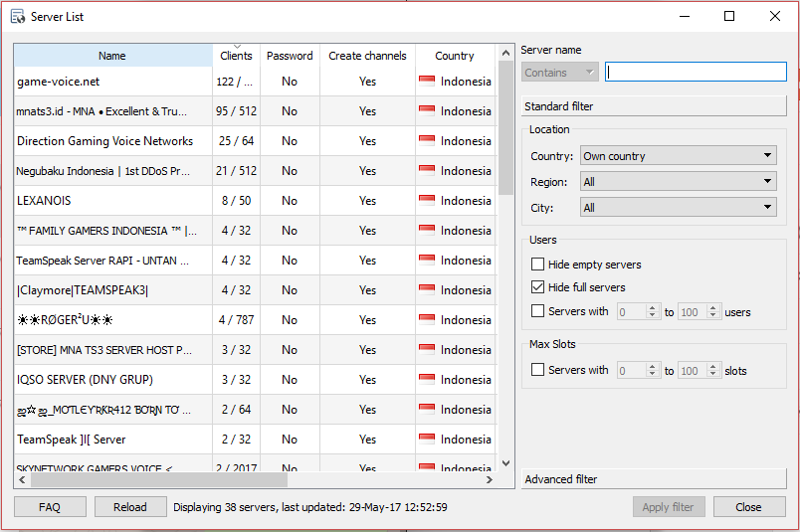Screen dimensions: 800x532
Task: Click the Indonesia flag in LEXANOIS row
Action: coord(427,201)
